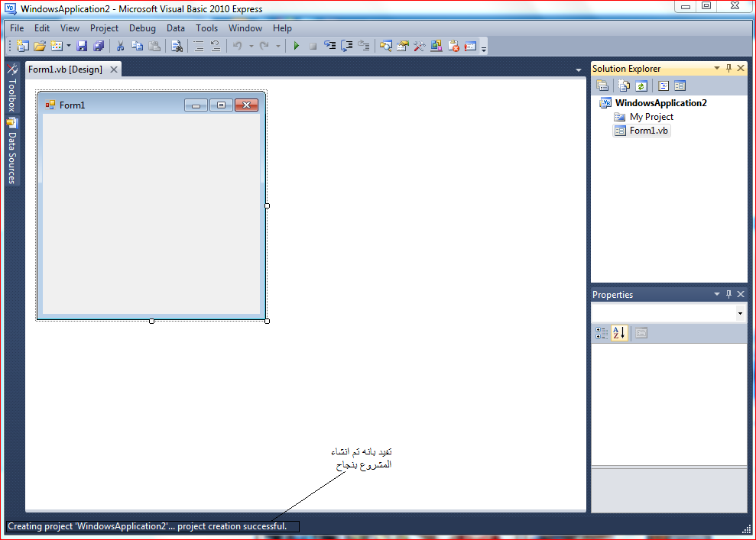The width and height of the screenshot is (756, 540).
Task: Open Solution Explorer window position dropdown
Action: tap(717, 68)
